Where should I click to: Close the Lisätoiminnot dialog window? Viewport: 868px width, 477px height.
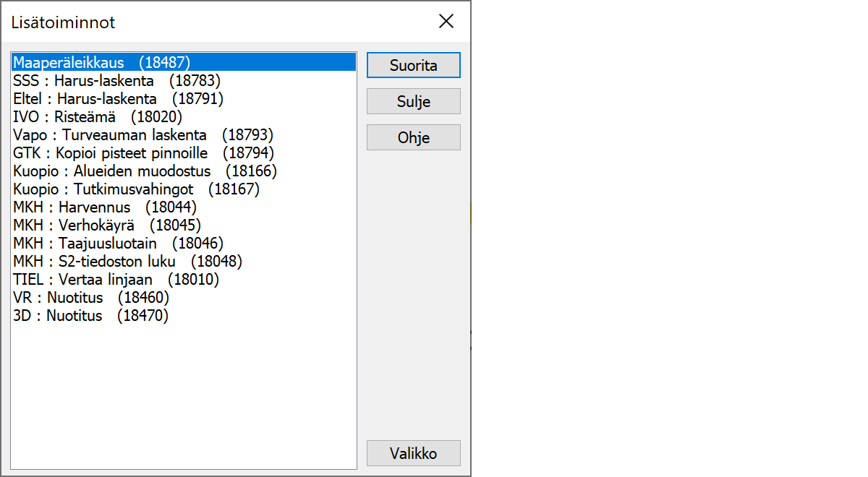(x=446, y=22)
